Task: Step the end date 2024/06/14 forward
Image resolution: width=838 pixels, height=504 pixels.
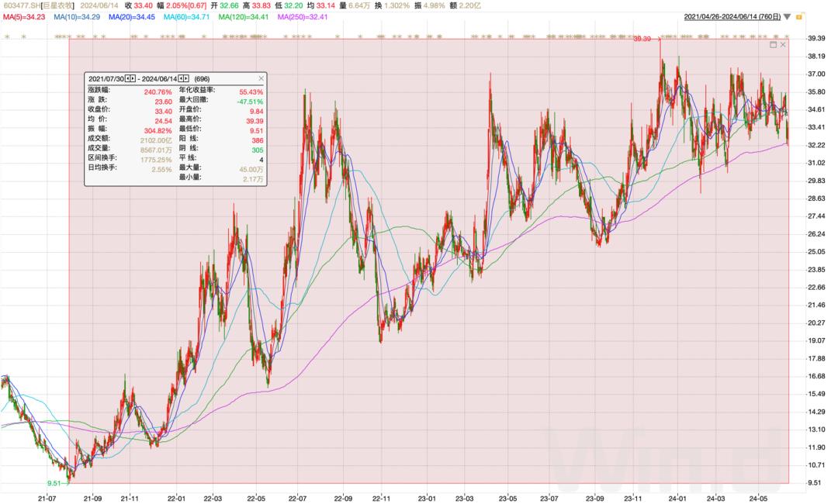Action: pyautogui.click(x=186, y=79)
